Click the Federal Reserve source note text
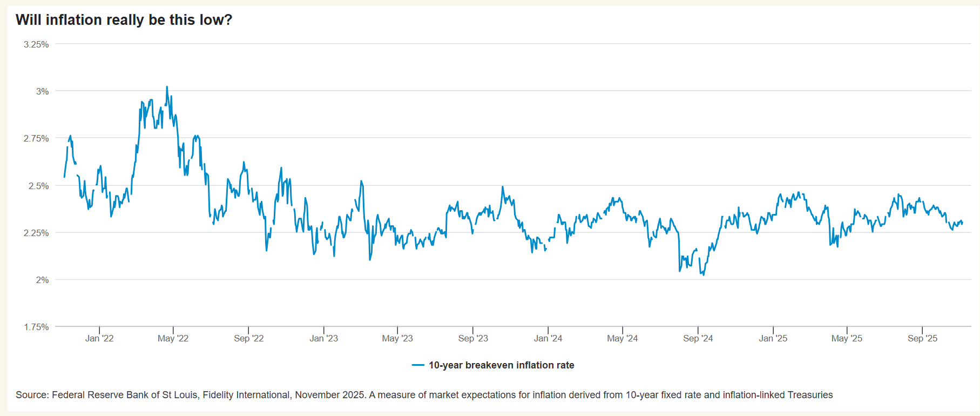This screenshot has width=980, height=416. 424,395
